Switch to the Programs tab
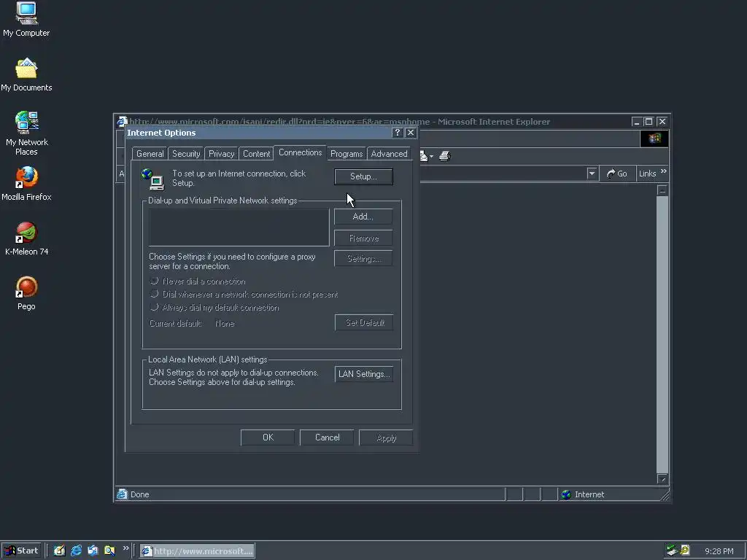Screen dimensions: 747x560 coord(347,154)
